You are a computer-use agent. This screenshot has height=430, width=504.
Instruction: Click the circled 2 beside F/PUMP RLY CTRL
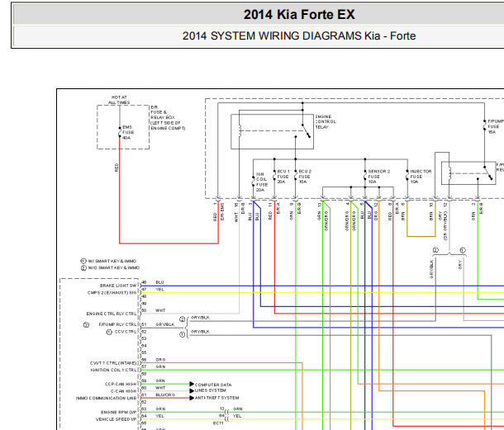(x=86, y=325)
